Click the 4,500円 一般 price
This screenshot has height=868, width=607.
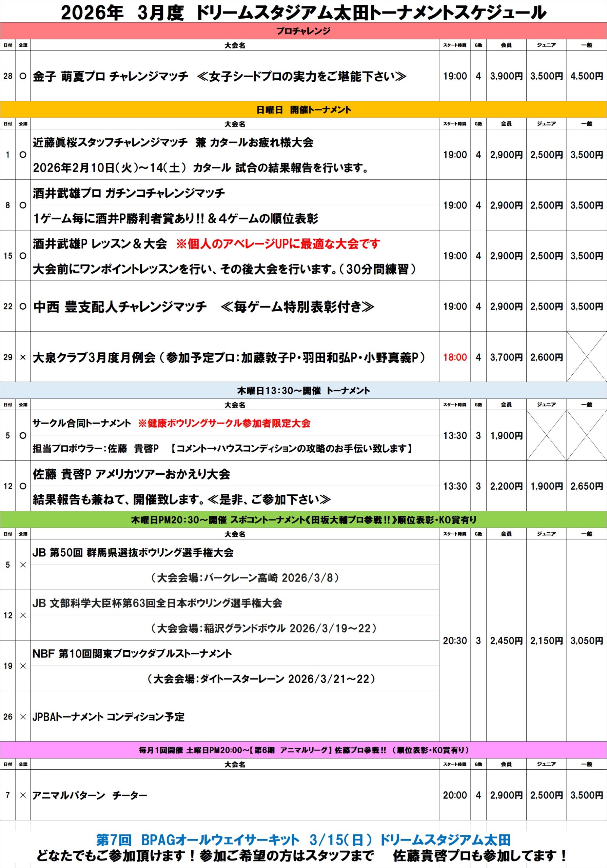[586, 76]
